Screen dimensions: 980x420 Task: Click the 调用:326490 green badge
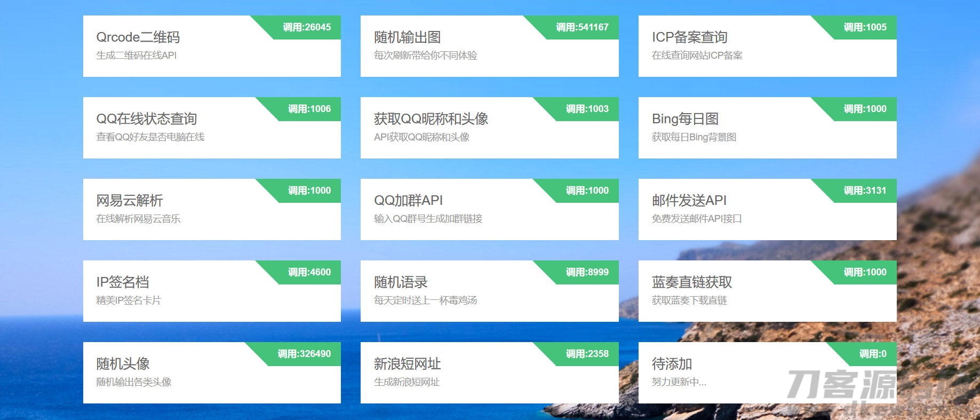click(x=304, y=354)
